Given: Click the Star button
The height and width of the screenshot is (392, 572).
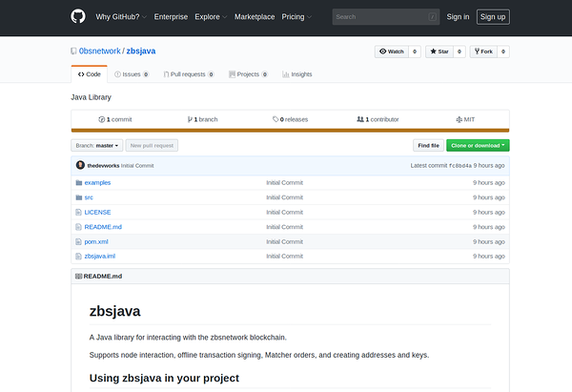Looking at the screenshot, I should (x=439, y=52).
